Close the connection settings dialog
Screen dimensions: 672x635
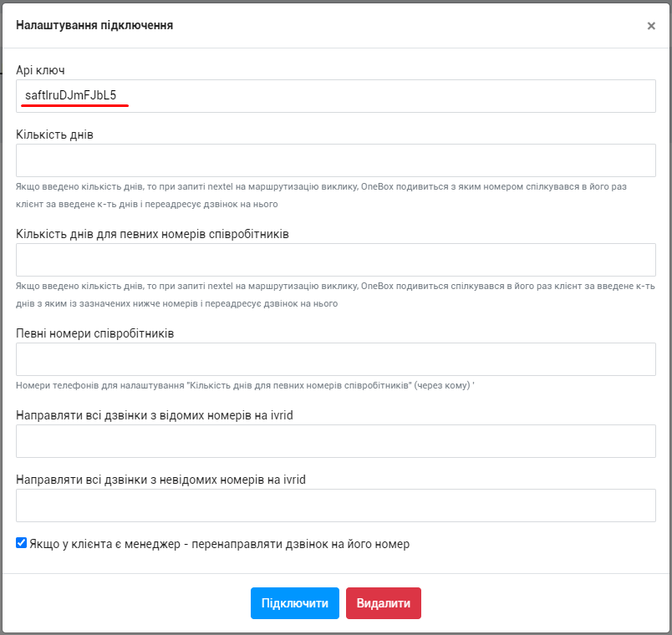point(651,26)
